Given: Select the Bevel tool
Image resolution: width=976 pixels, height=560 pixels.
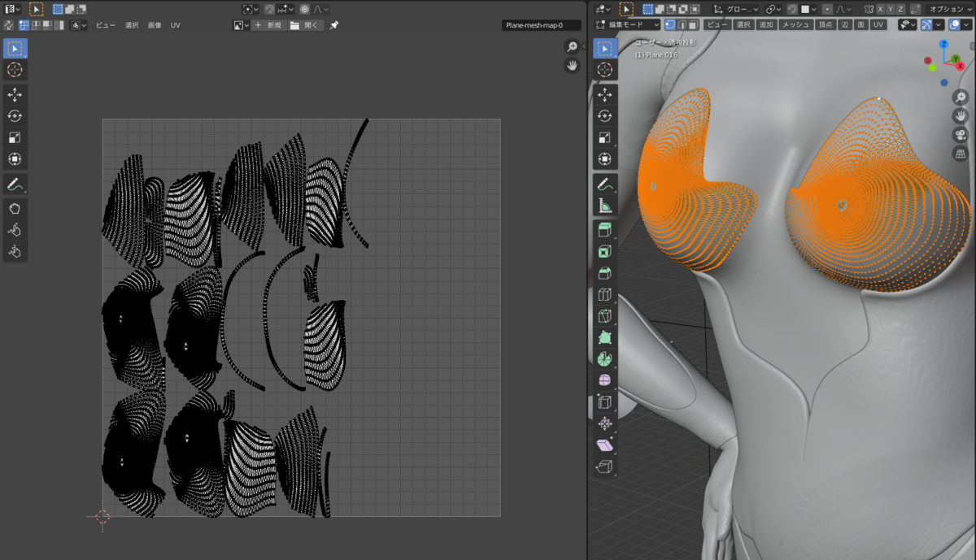Looking at the screenshot, I should coord(605,273).
